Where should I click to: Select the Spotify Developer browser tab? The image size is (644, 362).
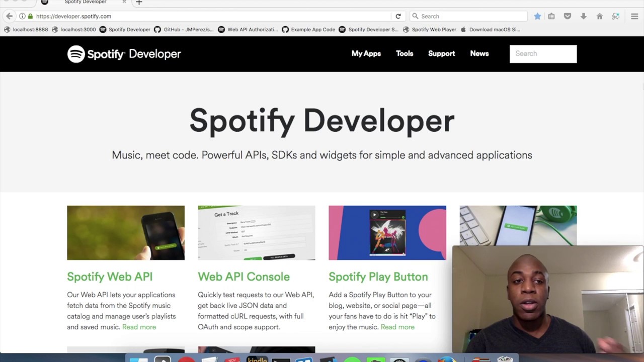coord(85,3)
